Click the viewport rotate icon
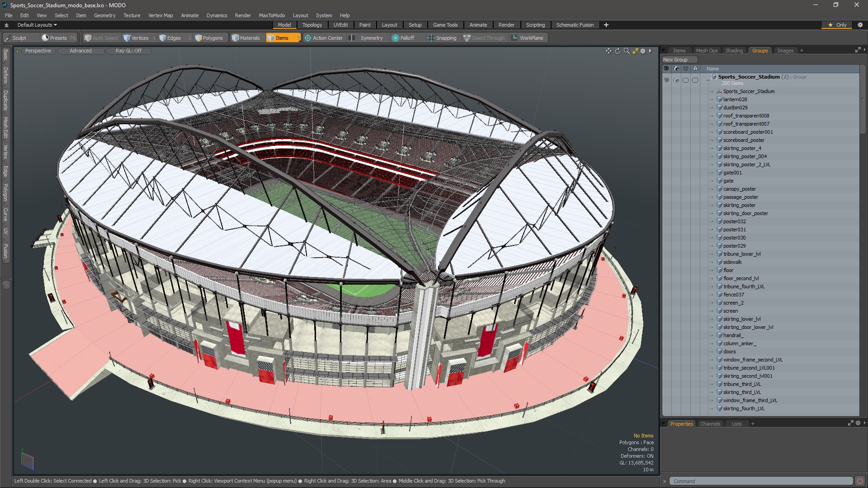This screenshot has width=868, height=488. [618, 51]
